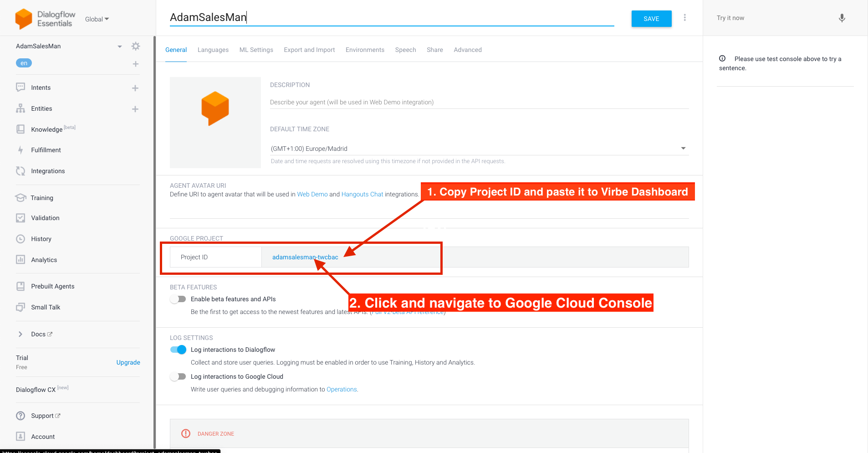Switch to the Environments tab
Image resolution: width=868 pixels, height=453 pixels.
point(365,50)
